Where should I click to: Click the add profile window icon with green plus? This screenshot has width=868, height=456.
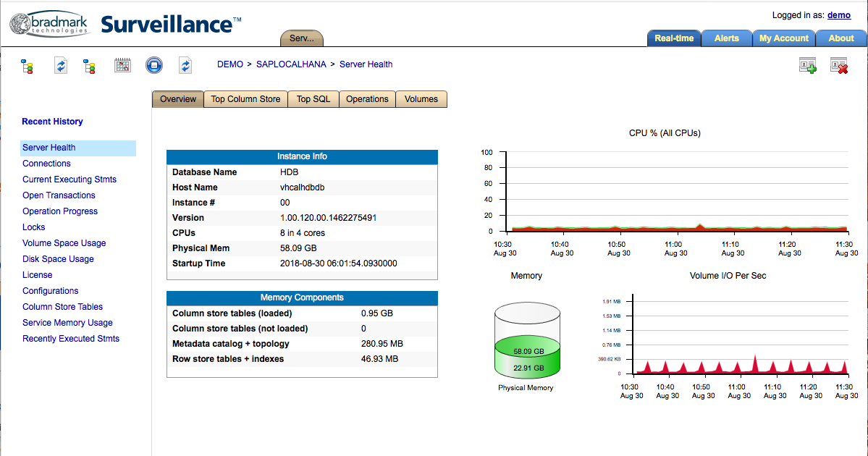click(808, 65)
